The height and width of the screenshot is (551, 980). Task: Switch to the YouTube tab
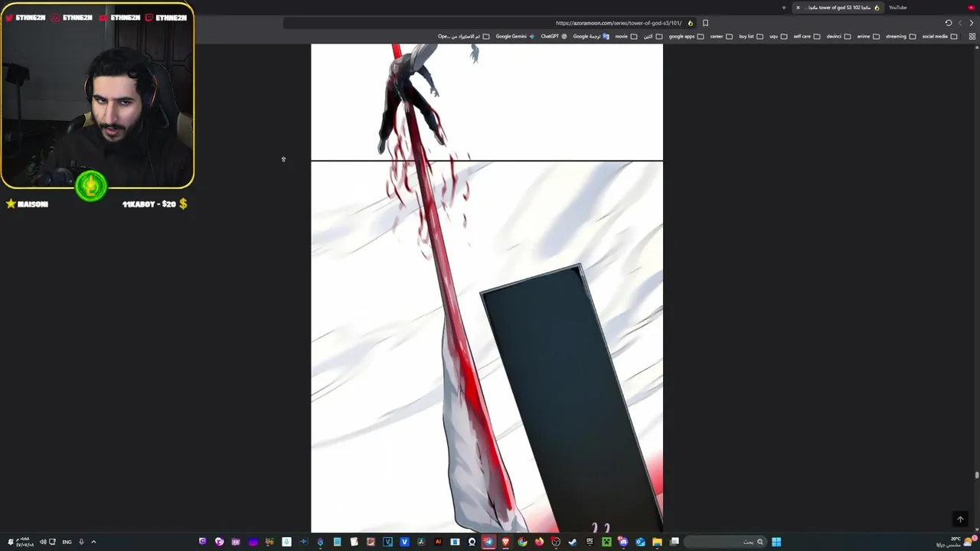pos(897,8)
